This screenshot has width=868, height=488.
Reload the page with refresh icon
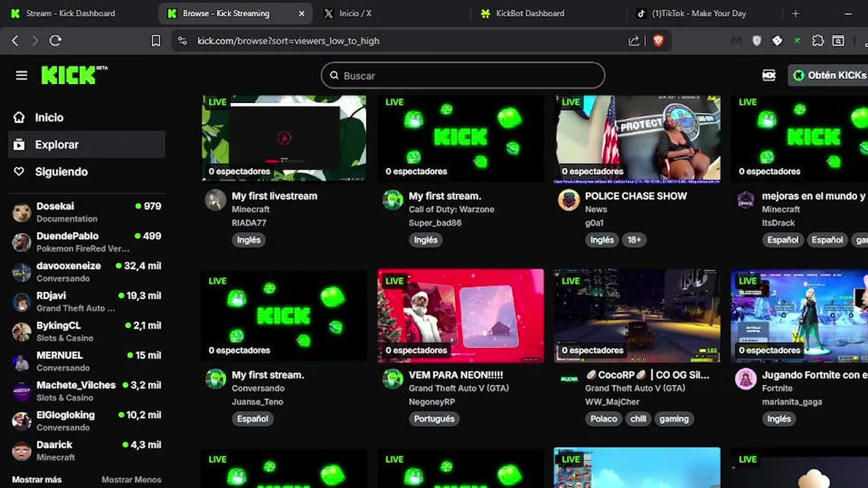point(56,41)
